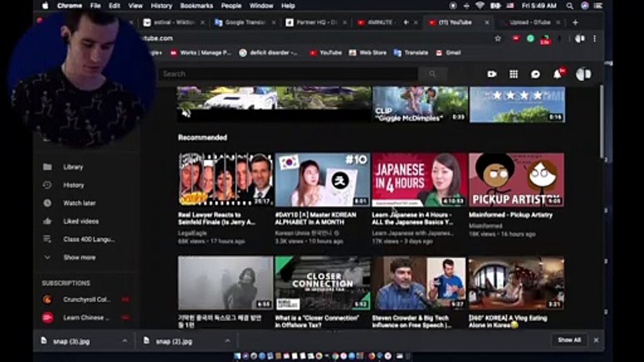Click the YouTube search magnifier button
This screenshot has width=644, height=362.
[432, 74]
